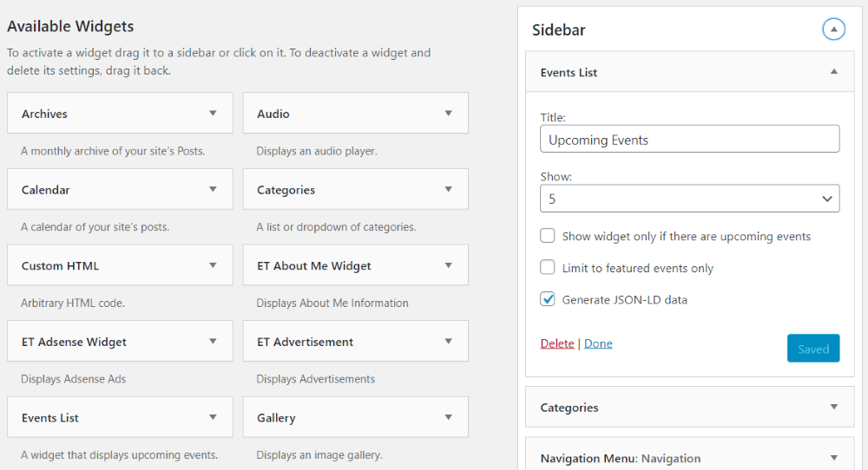Expand the Navigation Menu sidebar widget arrow
Screen dimensions: 868x470
[x=834, y=458]
